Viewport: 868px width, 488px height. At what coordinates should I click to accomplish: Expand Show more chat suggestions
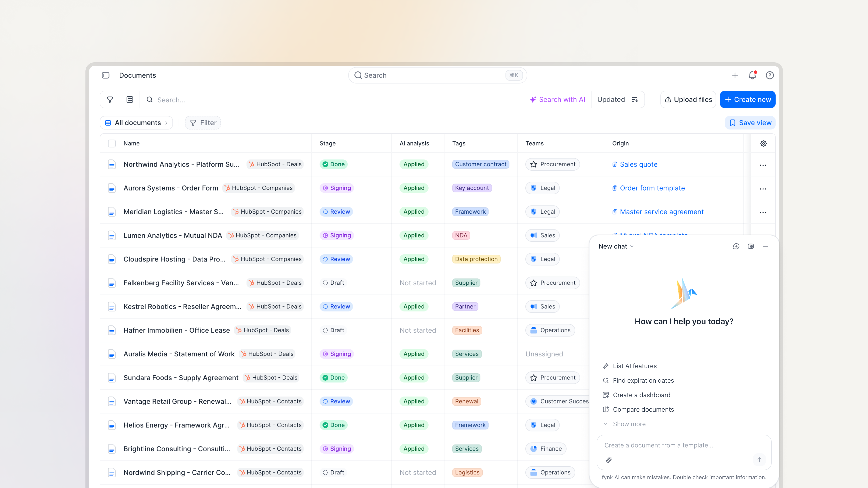[x=624, y=424]
